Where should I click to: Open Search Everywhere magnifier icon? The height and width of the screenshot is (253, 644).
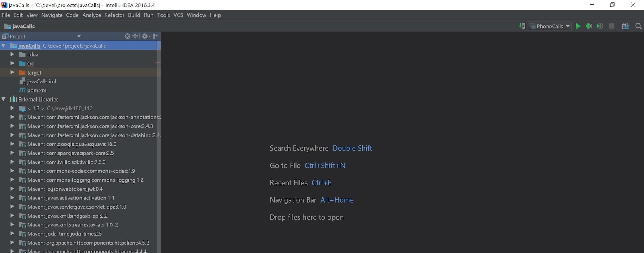[x=638, y=26]
